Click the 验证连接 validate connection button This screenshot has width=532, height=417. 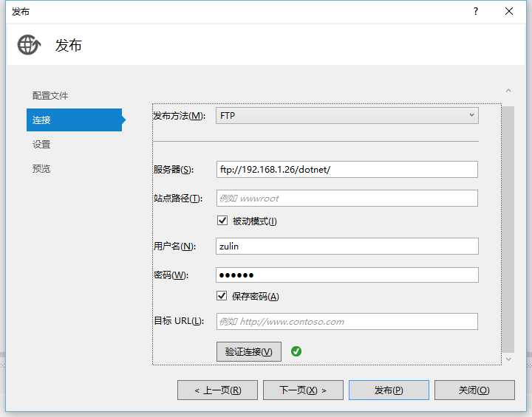[x=249, y=351]
